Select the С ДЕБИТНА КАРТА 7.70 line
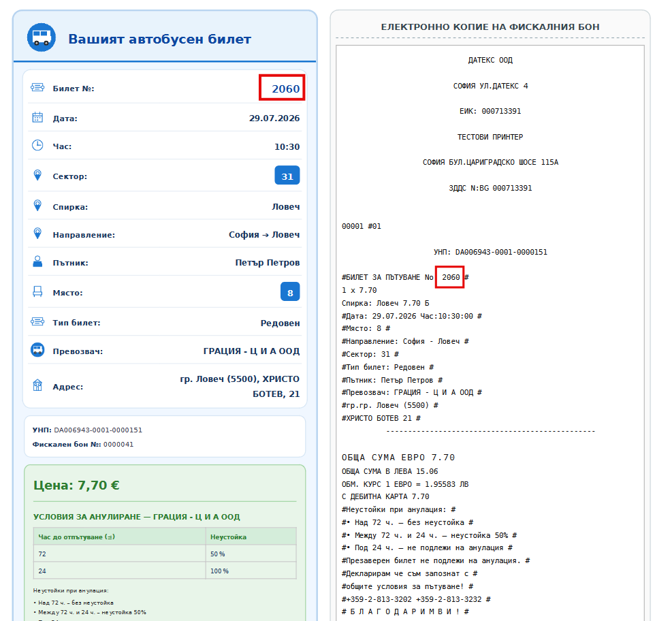The width and height of the screenshot is (672, 621). tap(385, 496)
